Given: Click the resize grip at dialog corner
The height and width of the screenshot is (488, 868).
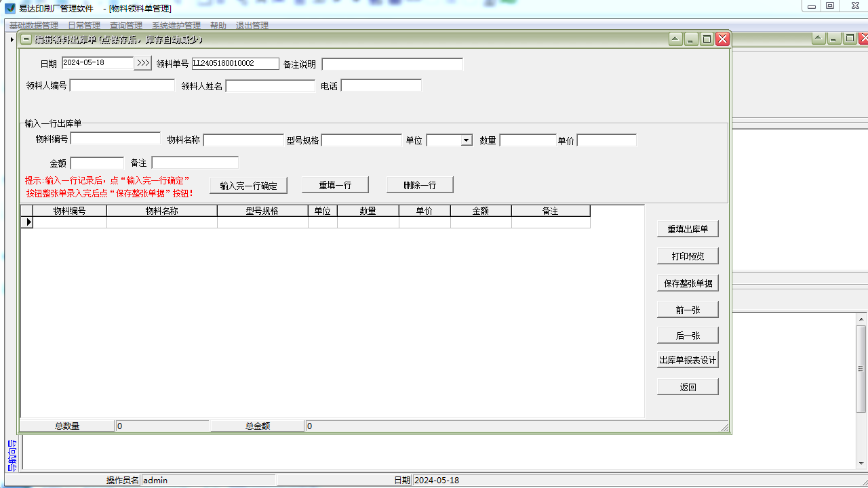Looking at the screenshot, I should click(x=724, y=427).
